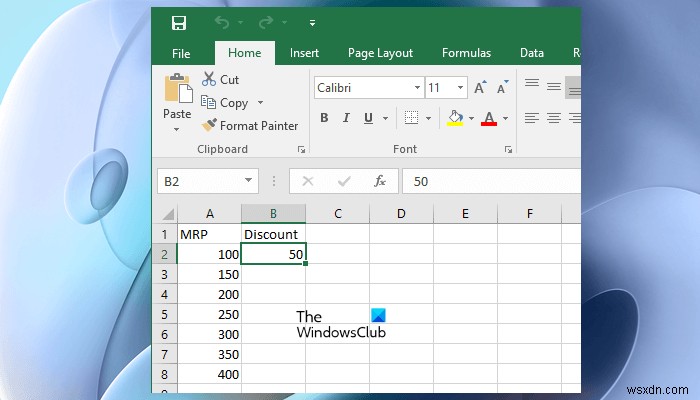The height and width of the screenshot is (400, 700).
Task: Expand the Underline style arrow
Action: [385, 118]
